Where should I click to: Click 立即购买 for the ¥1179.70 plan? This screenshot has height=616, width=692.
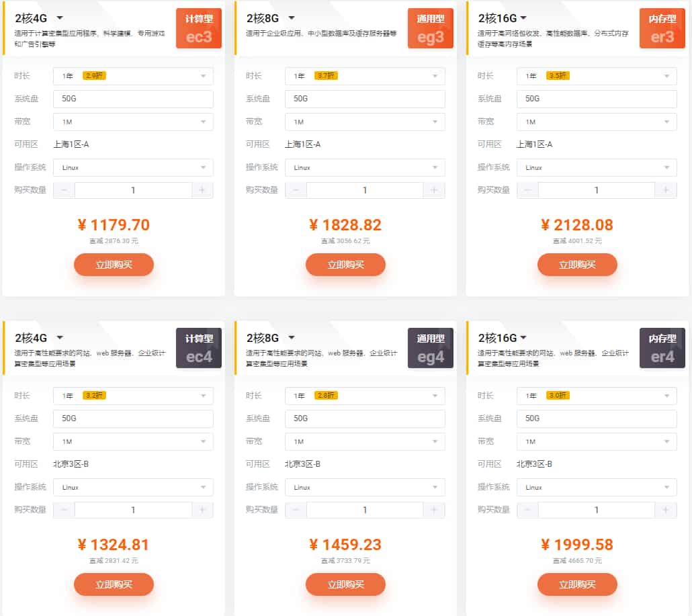tap(114, 265)
